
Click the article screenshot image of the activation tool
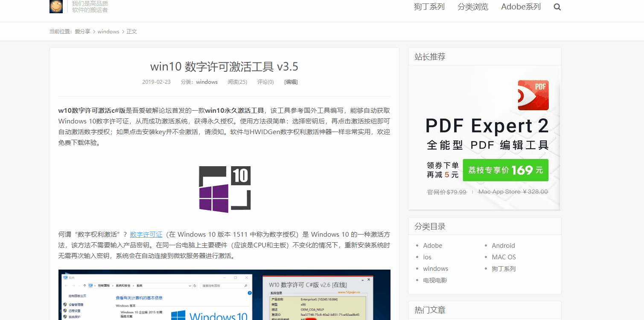pos(224,295)
